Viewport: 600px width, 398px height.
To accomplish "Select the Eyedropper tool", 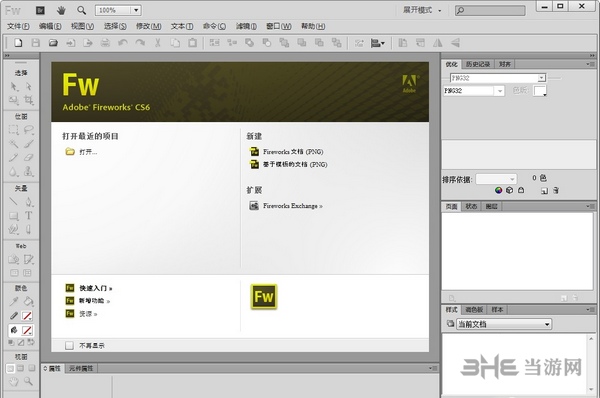I will (14, 302).
